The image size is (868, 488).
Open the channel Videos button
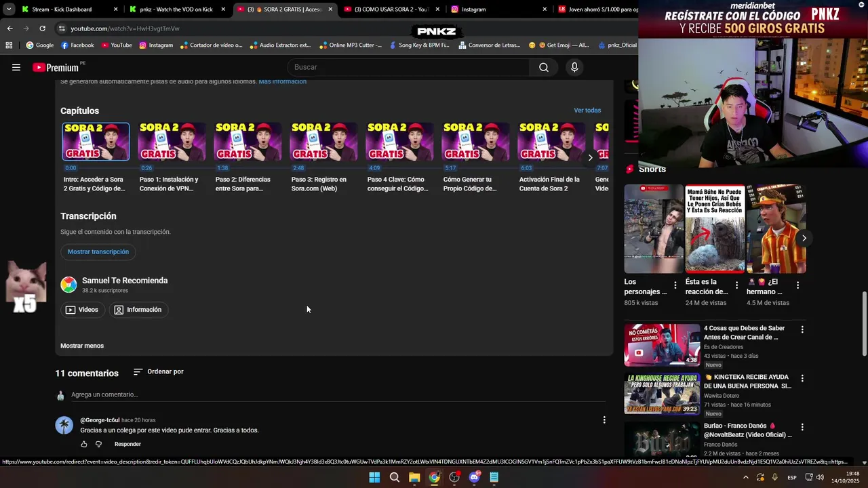[82, 310]
